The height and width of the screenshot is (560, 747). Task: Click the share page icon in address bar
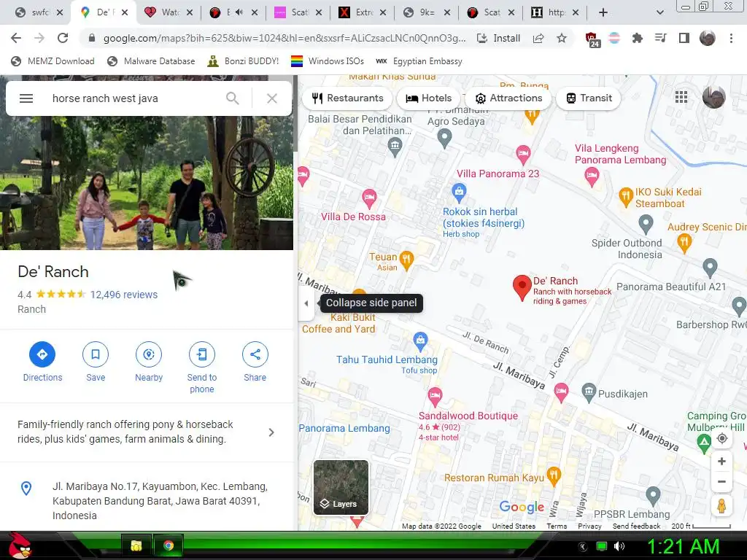tap(538, 38)
